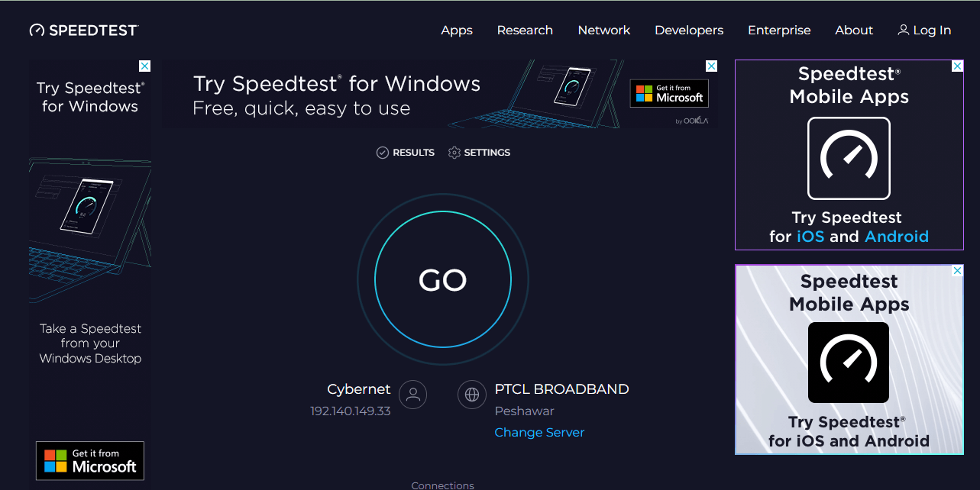This screenshot has width=980, height=490.
Task: Click the speedometer icon in upper right ad
Action: (x=849, y=158)
